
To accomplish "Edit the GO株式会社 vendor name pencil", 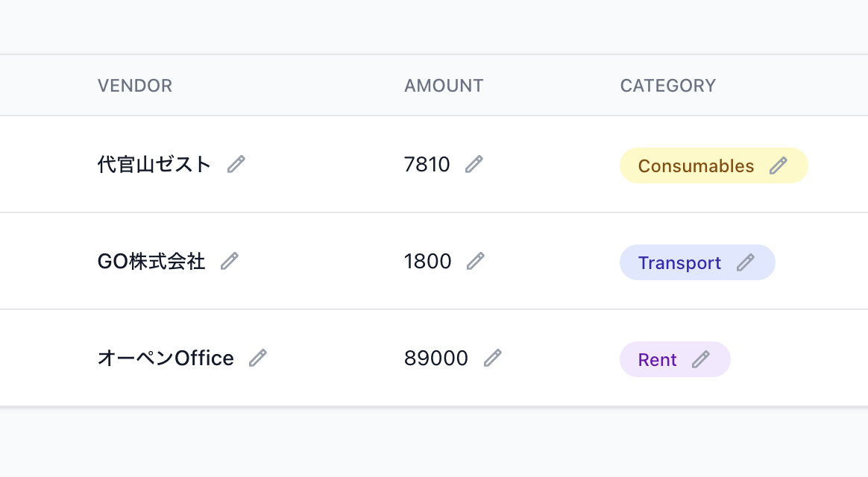I will pos(230,261).
